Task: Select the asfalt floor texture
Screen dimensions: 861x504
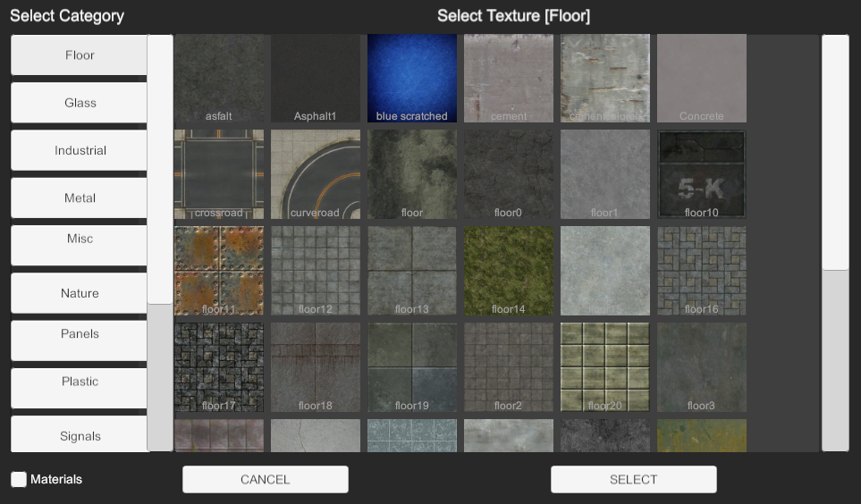Action: 218,78
